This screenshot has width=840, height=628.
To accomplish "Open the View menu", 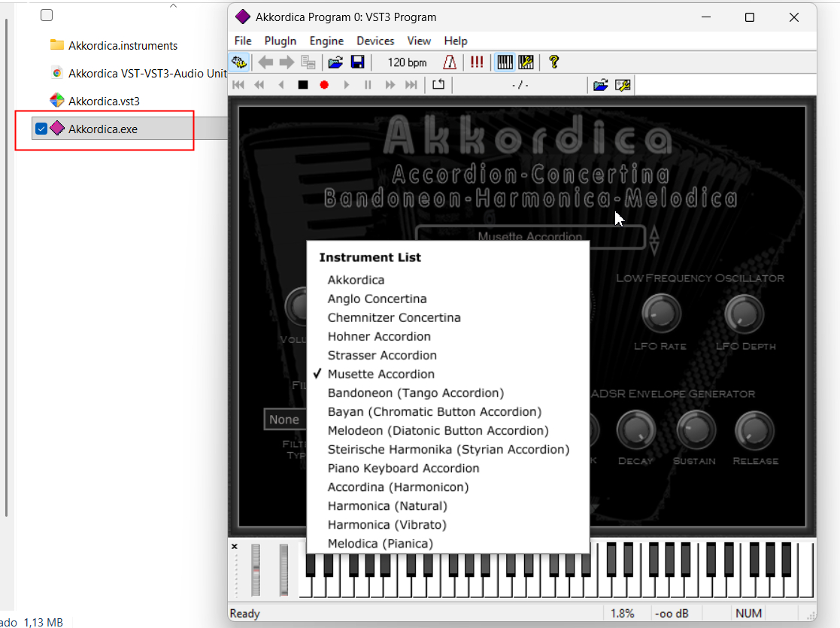I will click(x=419, y=41).
